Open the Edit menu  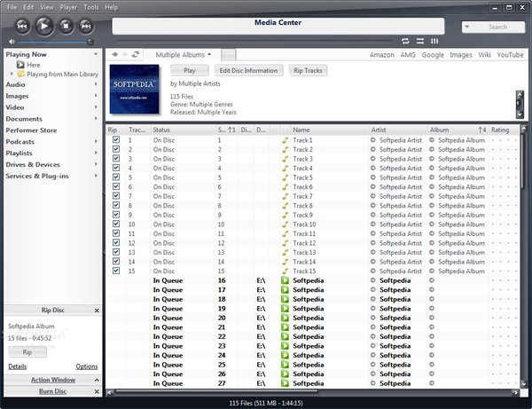coord(28,7)
